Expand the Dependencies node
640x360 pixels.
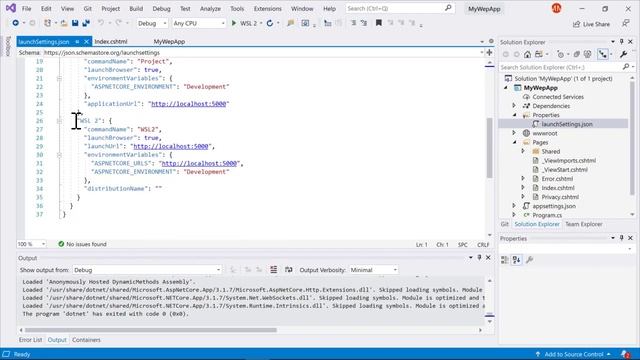514,106
